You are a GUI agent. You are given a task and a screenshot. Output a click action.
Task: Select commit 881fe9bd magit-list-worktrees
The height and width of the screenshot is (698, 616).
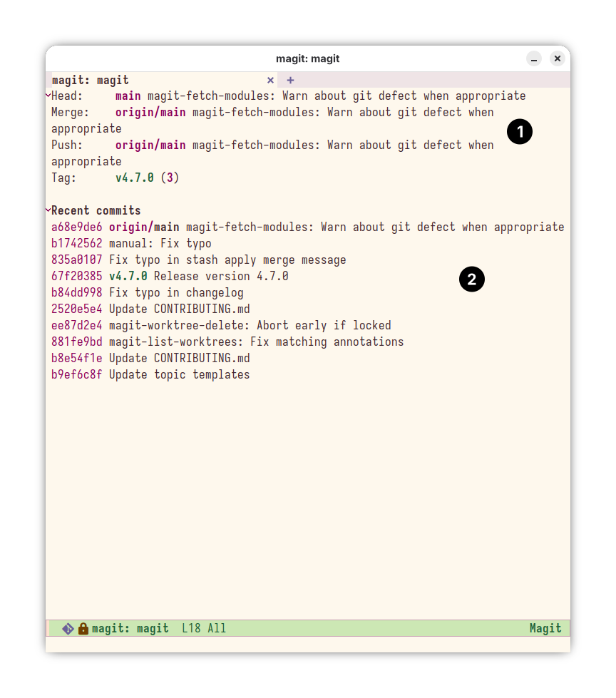point(227,342)
